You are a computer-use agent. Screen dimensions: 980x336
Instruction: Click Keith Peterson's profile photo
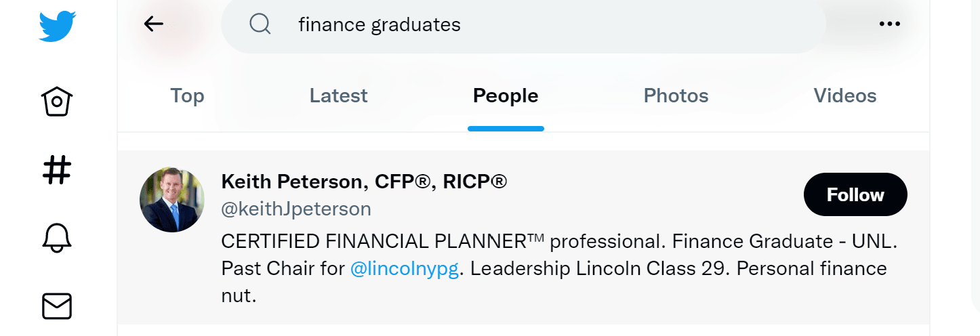172,200
